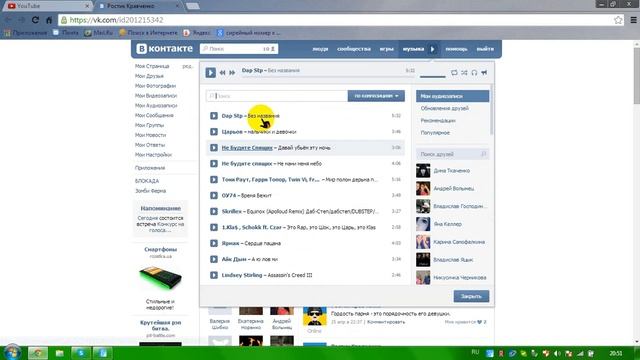The image size is (640, 360).
Task: Open 'Моя Страница' in left sidebar
Action: click(x=152, y=66)
